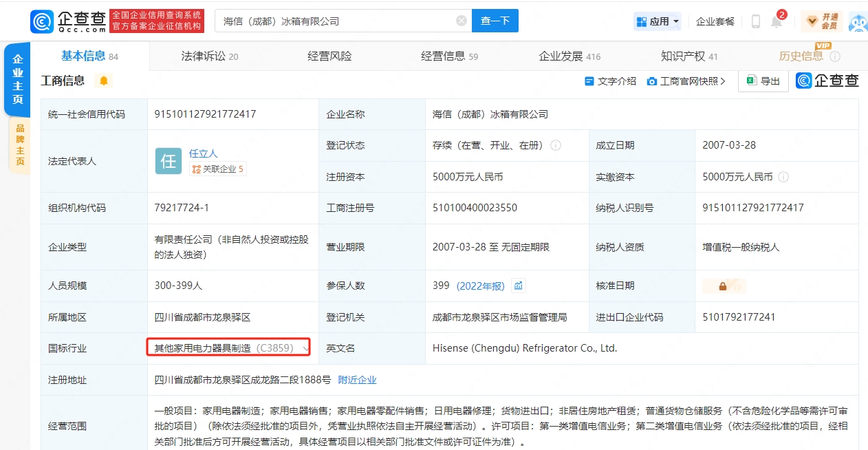Switch to the 经营风险 tab

[329, 56]
